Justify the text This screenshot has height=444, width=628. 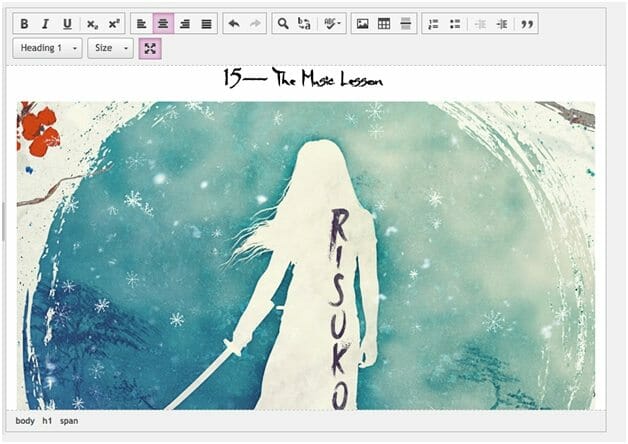point(206,24)
